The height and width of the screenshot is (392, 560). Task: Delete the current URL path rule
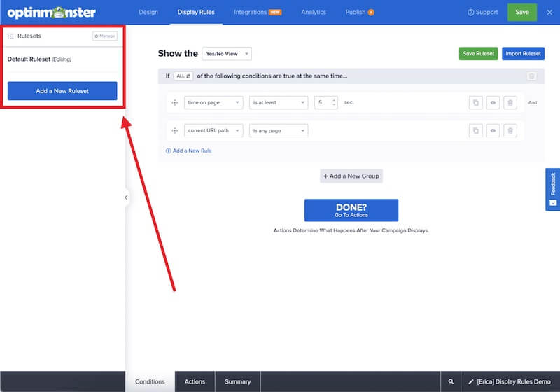(510, 130)
